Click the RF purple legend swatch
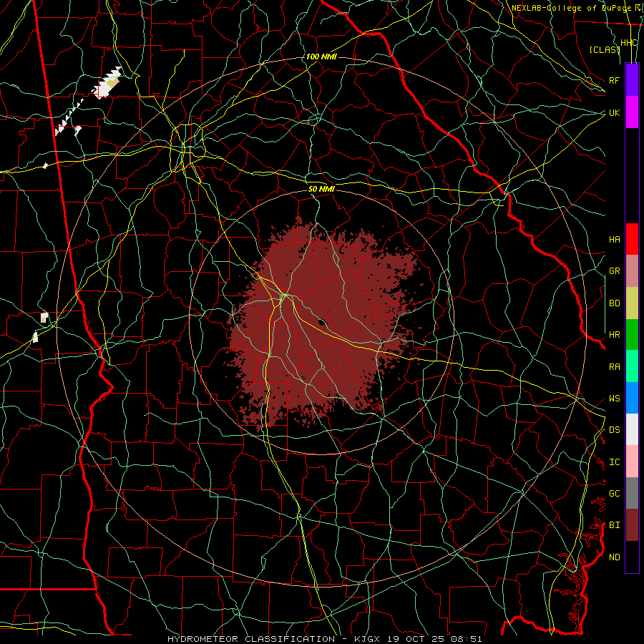Viewport: 644px width, 644px height. [632, 80]
